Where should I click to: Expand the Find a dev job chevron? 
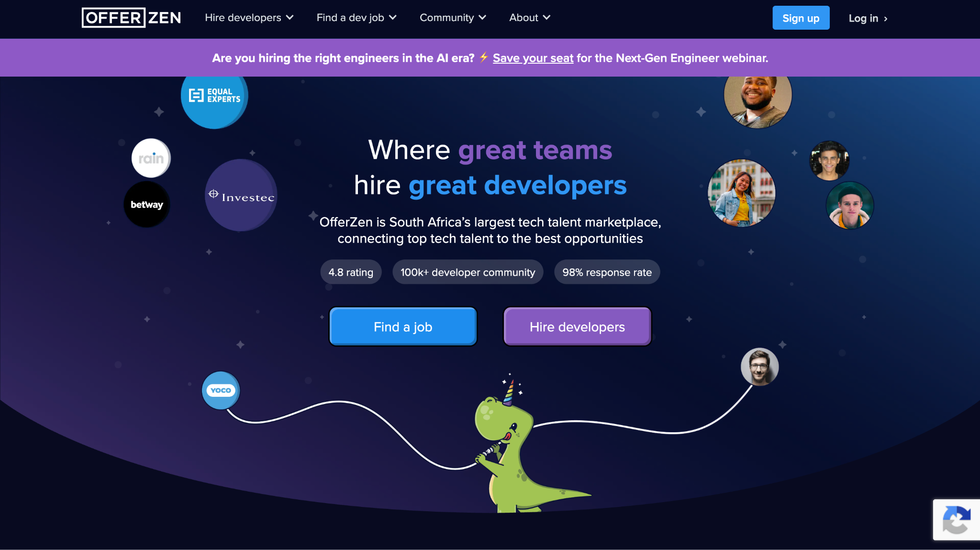pos(393,18)
